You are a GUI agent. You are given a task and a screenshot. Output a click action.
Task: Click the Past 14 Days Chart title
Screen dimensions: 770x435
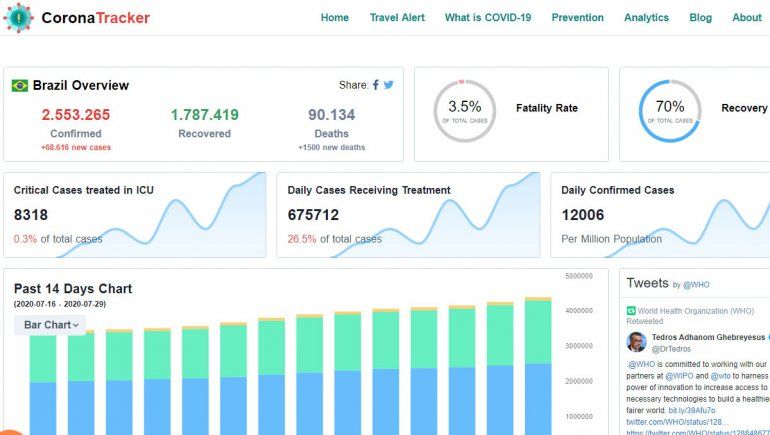[x=73, y=289]
